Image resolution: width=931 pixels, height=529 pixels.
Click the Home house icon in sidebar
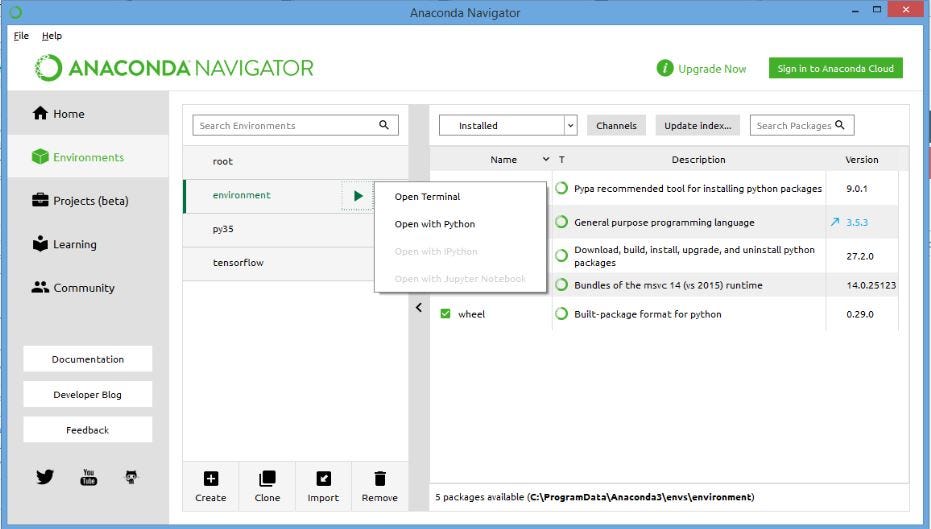[x=40, y=113]
